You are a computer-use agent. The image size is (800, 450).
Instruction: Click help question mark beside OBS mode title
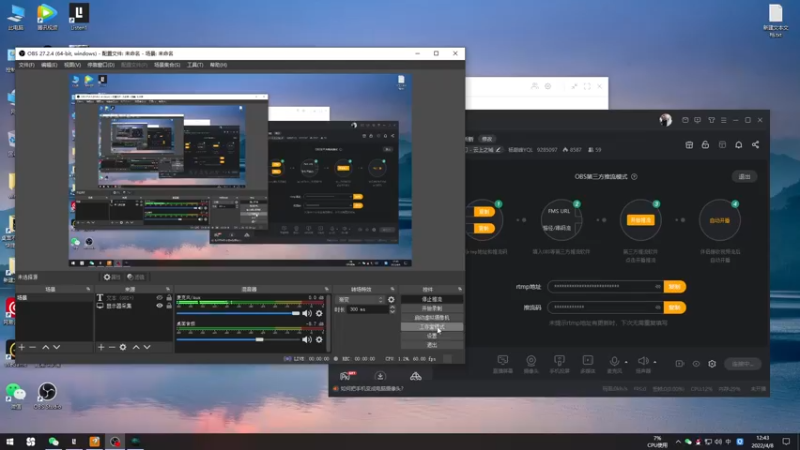click(x=634, y=177)
